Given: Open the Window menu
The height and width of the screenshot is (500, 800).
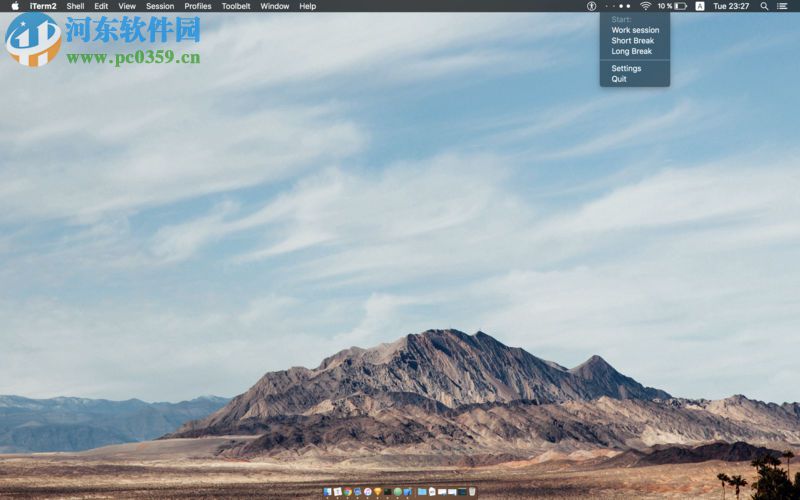Looking at the screenshot, I should click(x=275, y=6).
